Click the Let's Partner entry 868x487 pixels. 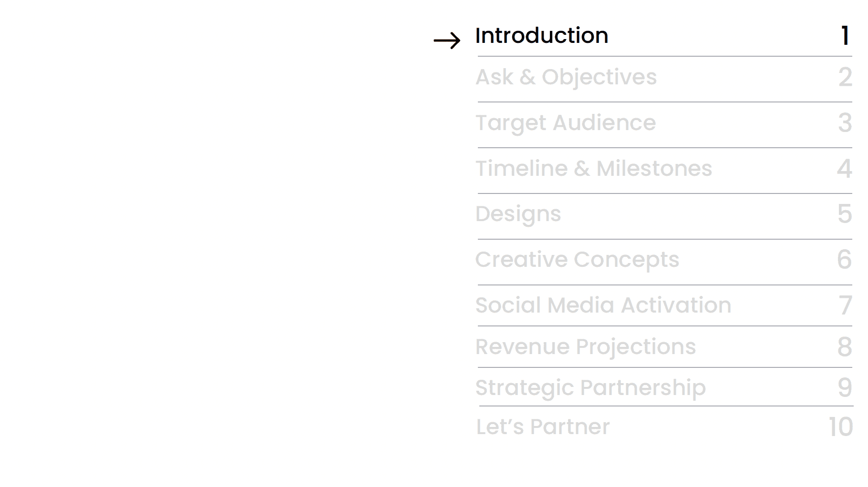point(543,427)
